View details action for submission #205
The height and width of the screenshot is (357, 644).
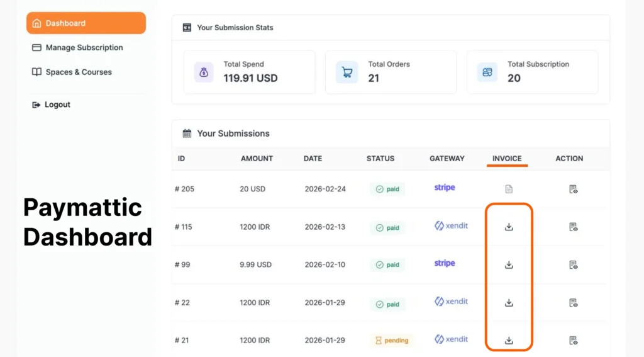[574, 189]
